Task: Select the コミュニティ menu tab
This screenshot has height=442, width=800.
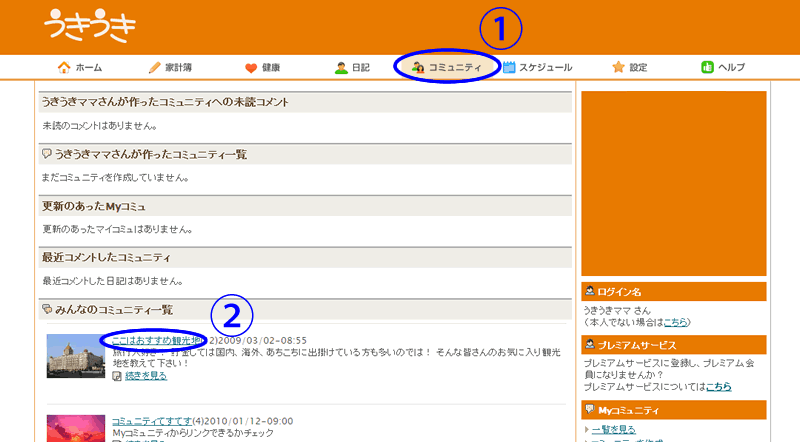Action: pyautogui.click(x=446, y=67)
